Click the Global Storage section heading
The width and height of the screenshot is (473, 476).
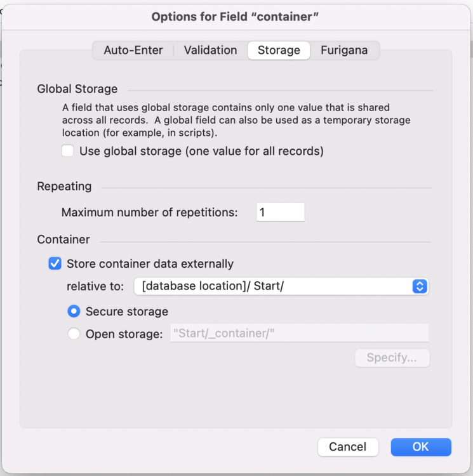point(77,89)
